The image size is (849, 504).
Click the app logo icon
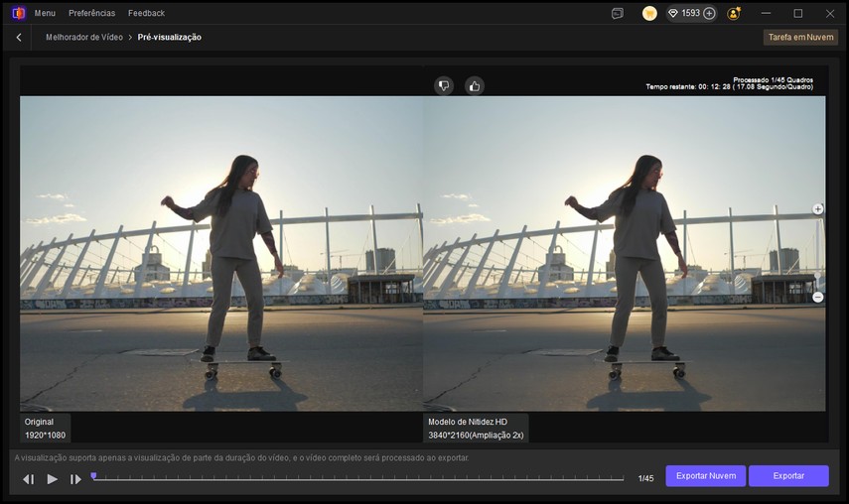[x=19, y=13]
